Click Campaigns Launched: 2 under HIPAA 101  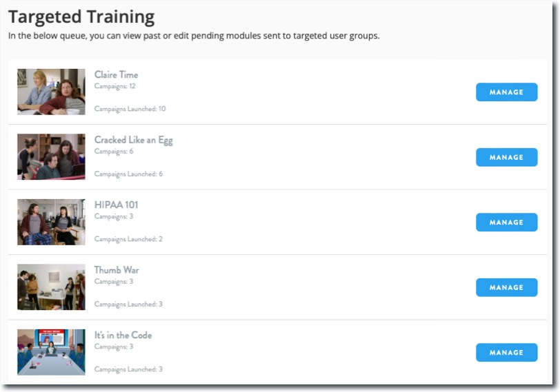128,239
